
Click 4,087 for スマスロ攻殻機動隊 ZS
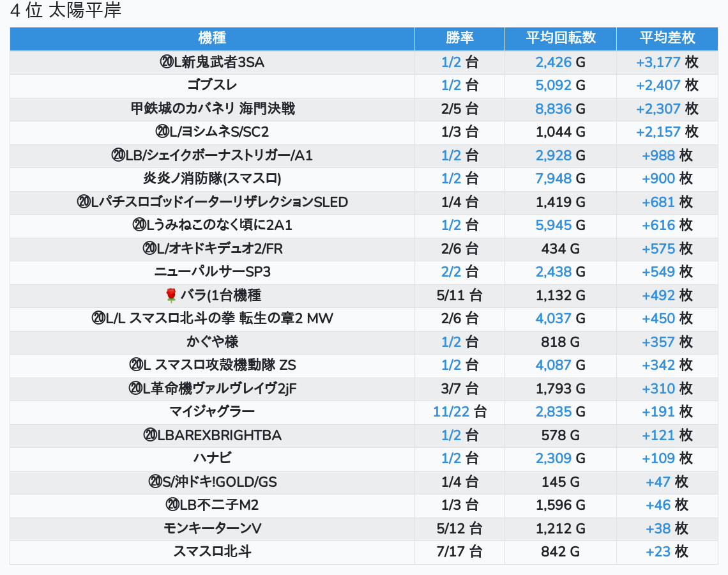553,365
